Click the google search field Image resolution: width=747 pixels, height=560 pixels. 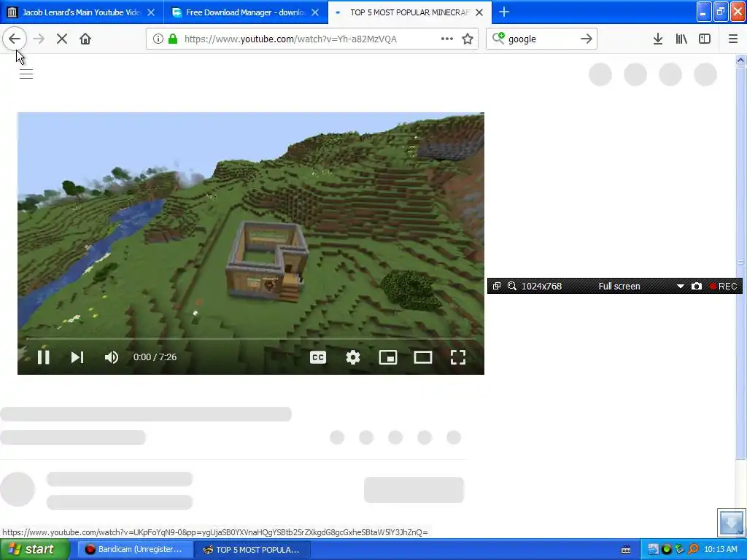[541, 39]
